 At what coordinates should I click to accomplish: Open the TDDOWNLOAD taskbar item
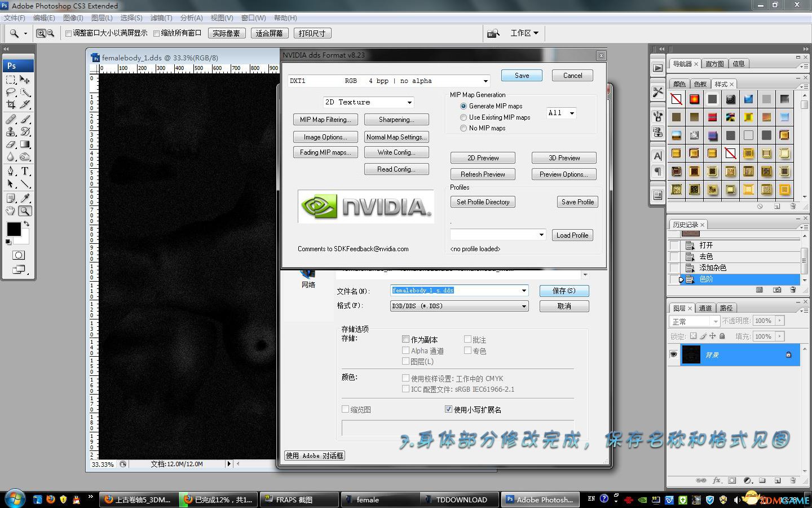point(459,500)
